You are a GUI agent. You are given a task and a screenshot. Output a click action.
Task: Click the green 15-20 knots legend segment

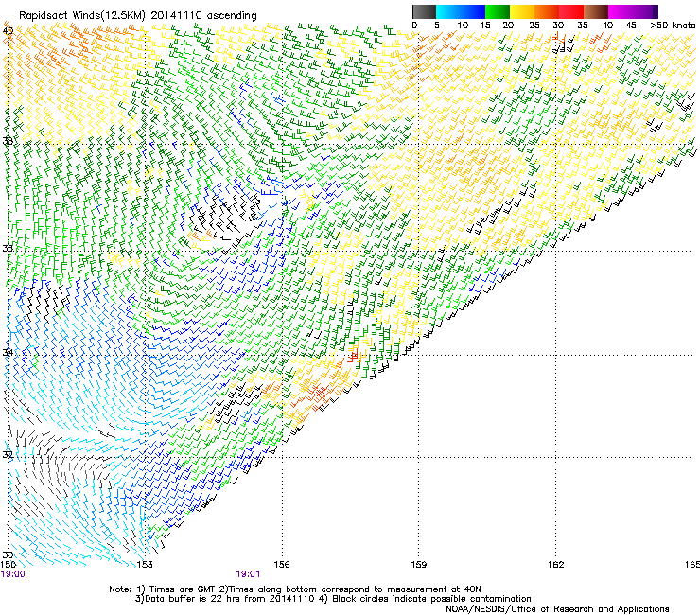[x=497, y=11]
